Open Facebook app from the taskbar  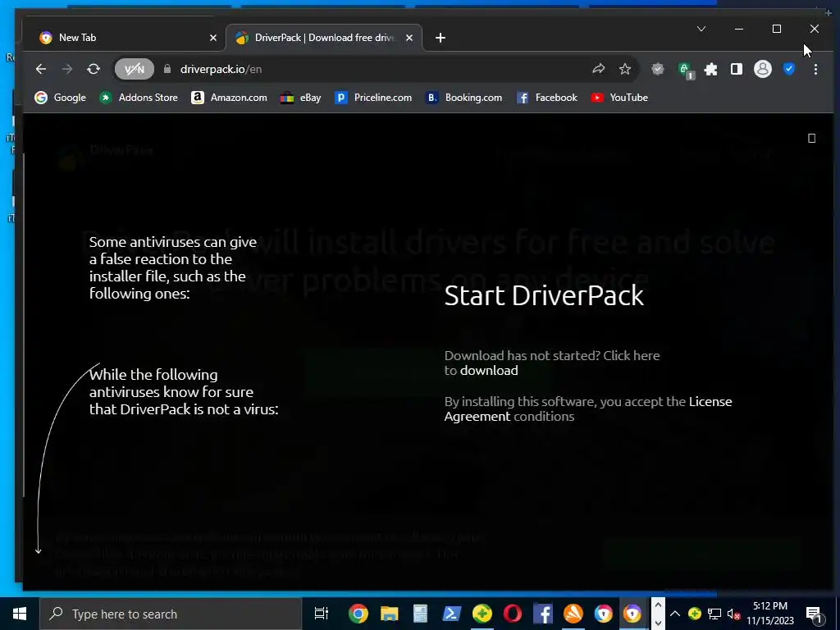coord(543,614)
